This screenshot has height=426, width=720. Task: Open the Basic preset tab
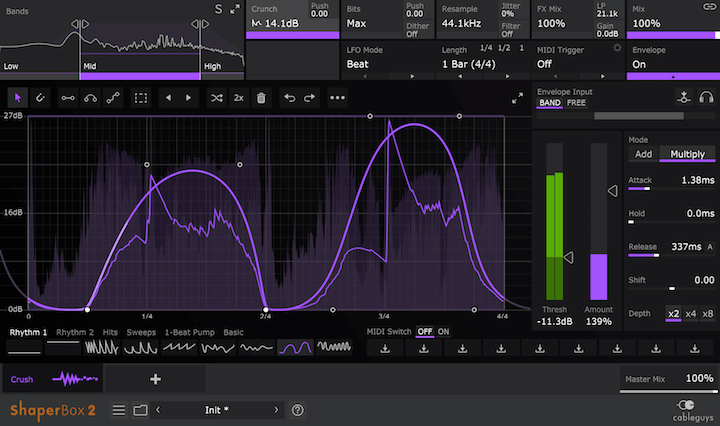pos(233,332)
